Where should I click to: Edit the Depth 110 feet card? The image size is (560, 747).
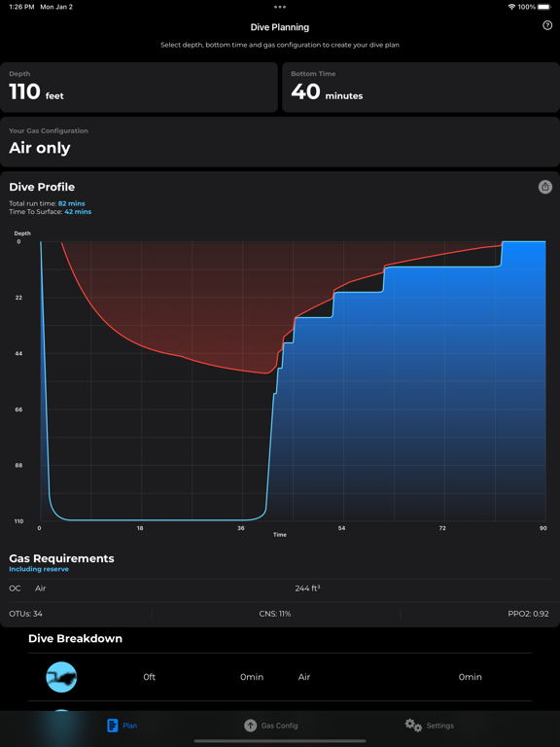[x=139, y=88]
